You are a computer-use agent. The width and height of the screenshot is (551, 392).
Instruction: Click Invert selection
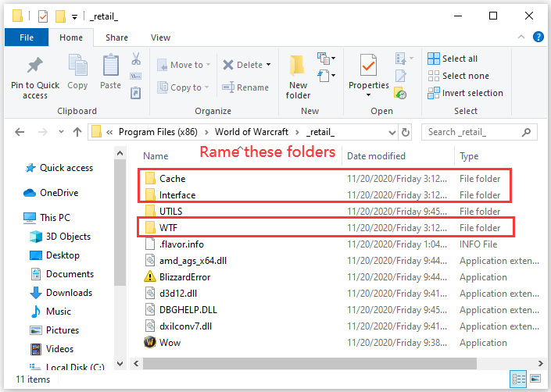tap(465, 93)
